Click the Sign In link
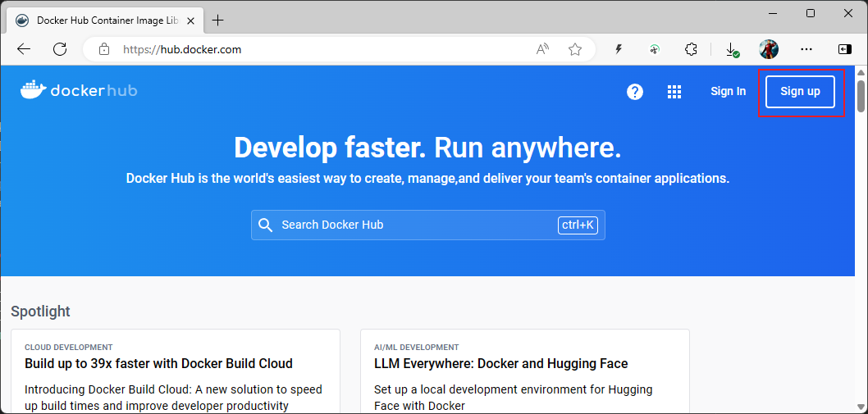 728,91
